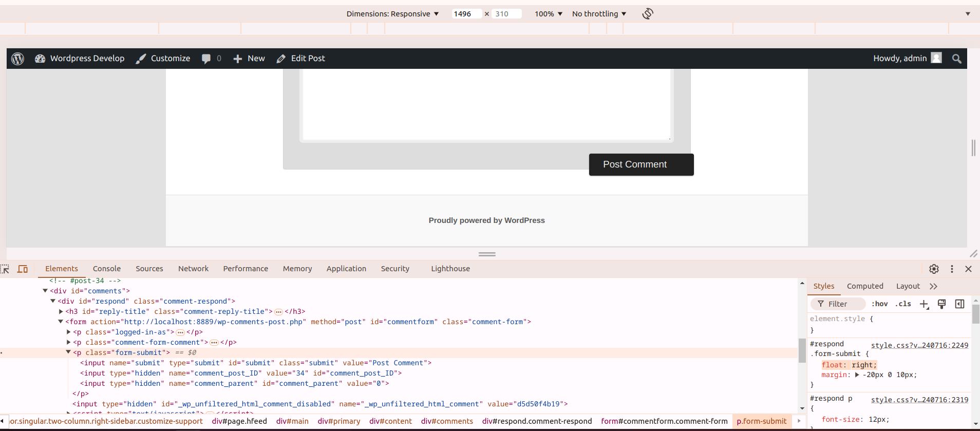
Task: Activate the inspect element picker icon
Action: pos(5,269)
